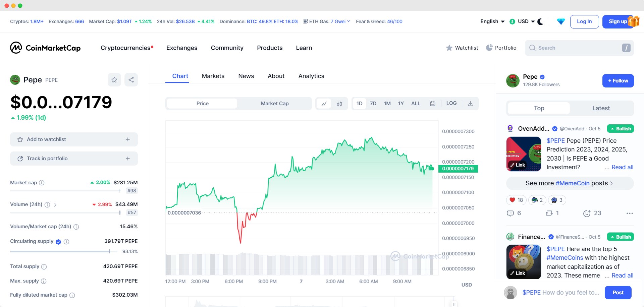The width and height of the screenshot is (644, 307).
Task: Click the Log In button
Action: tap(584, 22)
